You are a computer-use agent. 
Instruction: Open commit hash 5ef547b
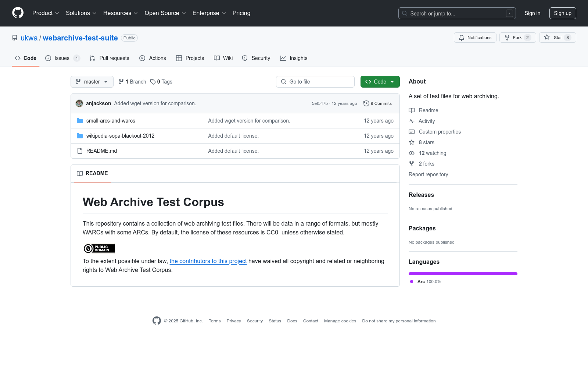[320, 103]
